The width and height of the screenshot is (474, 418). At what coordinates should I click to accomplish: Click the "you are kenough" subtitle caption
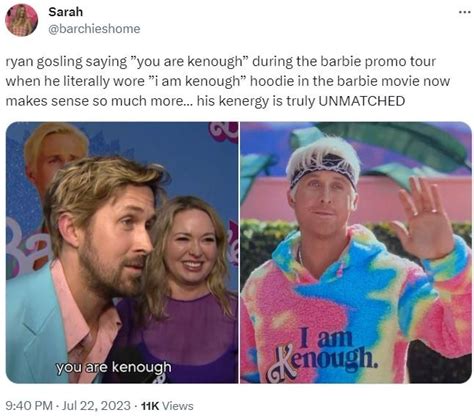[114, 367]
